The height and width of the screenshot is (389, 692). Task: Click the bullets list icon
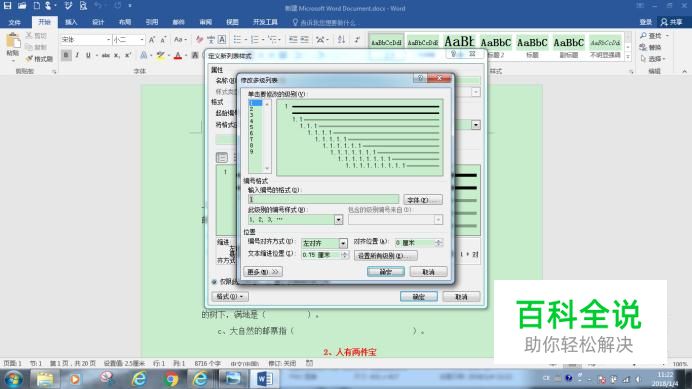[x=237, y=40]
